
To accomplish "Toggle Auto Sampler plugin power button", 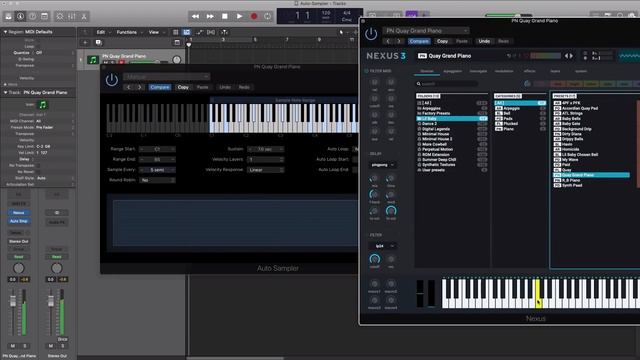I will 111,80.
